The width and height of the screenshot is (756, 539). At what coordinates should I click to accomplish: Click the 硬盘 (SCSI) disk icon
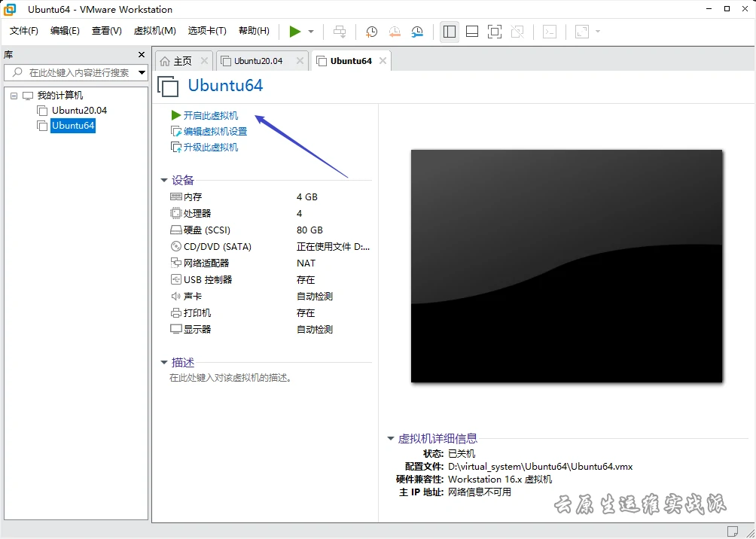coord(176,230)
